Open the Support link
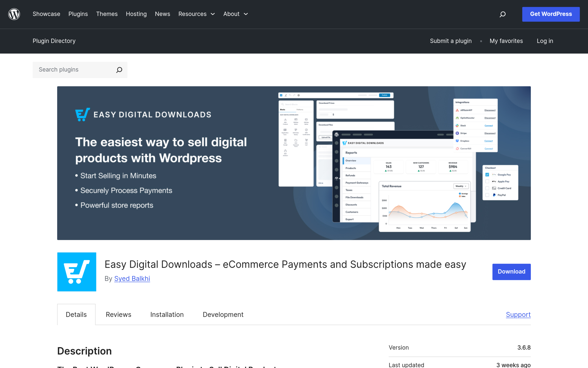The height and width of the screenshot is (368, 588). (518, 314)
